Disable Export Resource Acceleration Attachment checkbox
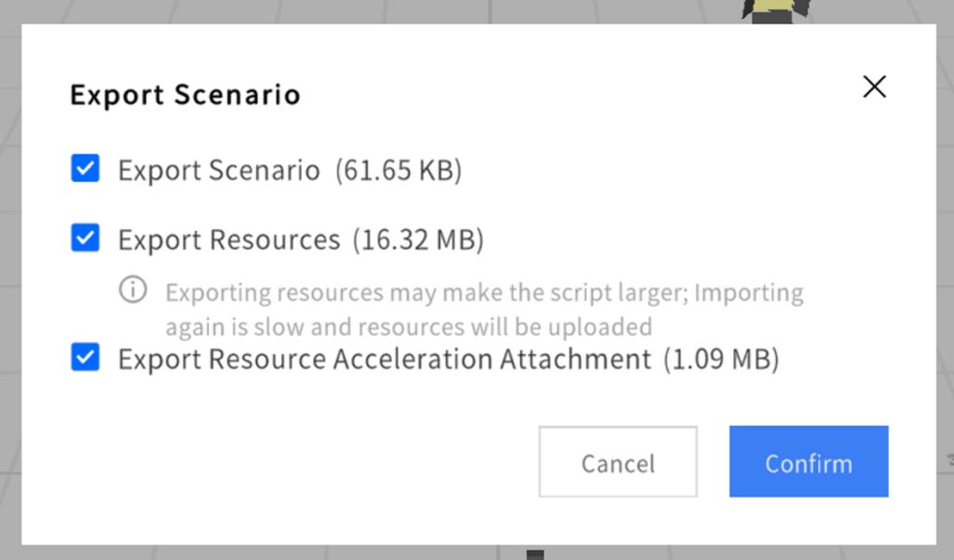The image size is (954, 560). point(86,358)
